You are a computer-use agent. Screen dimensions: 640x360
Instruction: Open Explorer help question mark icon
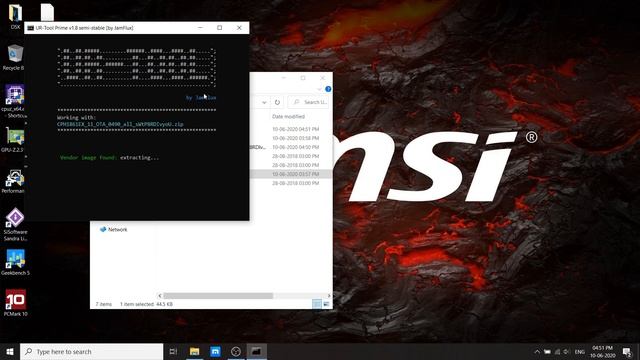coord(328,89)
